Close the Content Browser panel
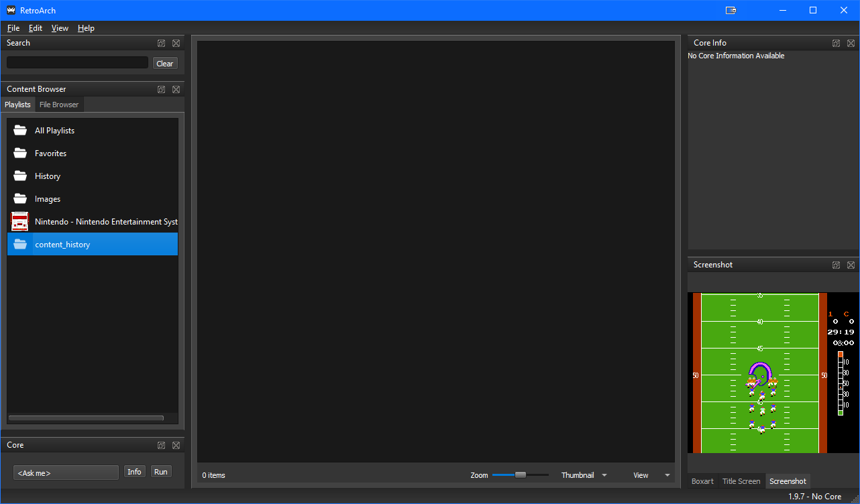Image resolution: width=860 pixels, height=504 pixels. coord(176,88)
